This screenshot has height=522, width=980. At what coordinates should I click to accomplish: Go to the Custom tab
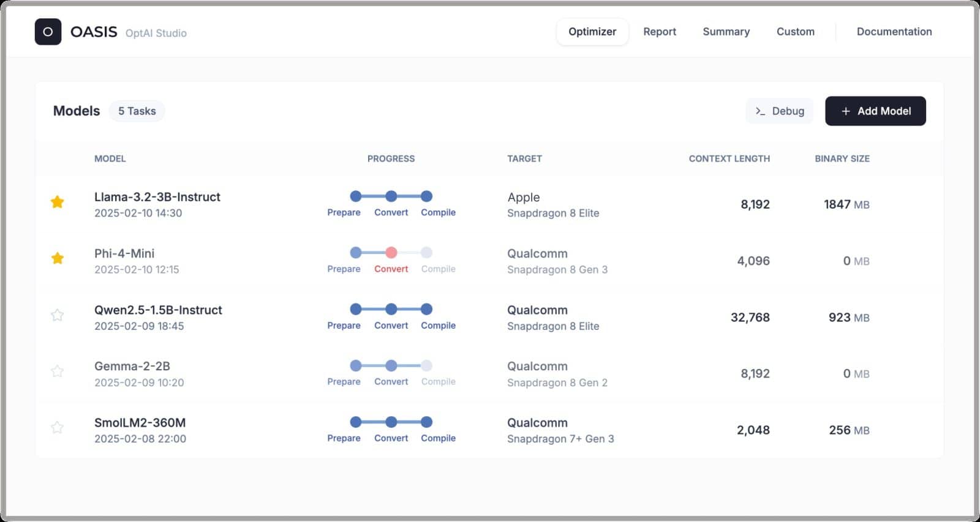click(x=796, y=32)
